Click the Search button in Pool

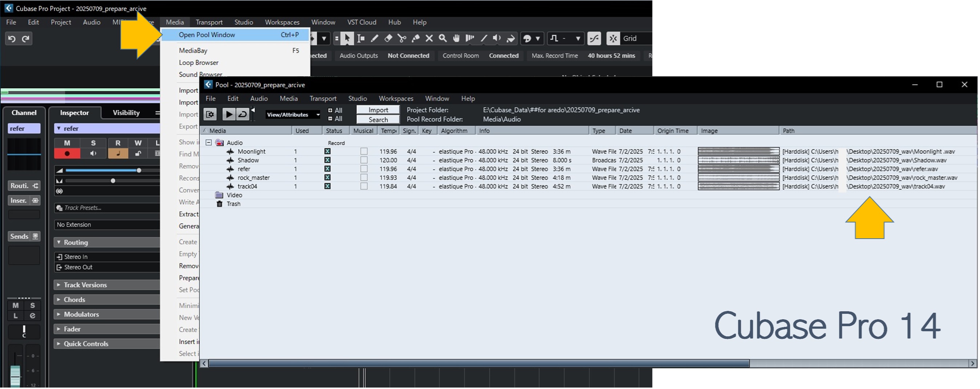point(378,120)
